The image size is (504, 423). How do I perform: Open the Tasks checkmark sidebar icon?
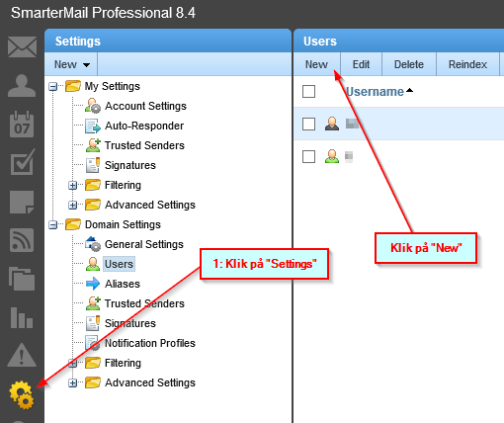[x=23, y=162]
